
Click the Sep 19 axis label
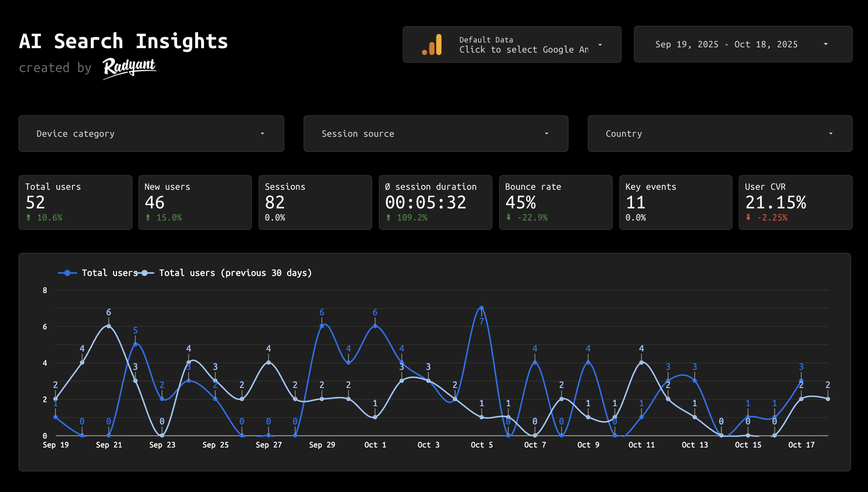(x=56, y=445)
